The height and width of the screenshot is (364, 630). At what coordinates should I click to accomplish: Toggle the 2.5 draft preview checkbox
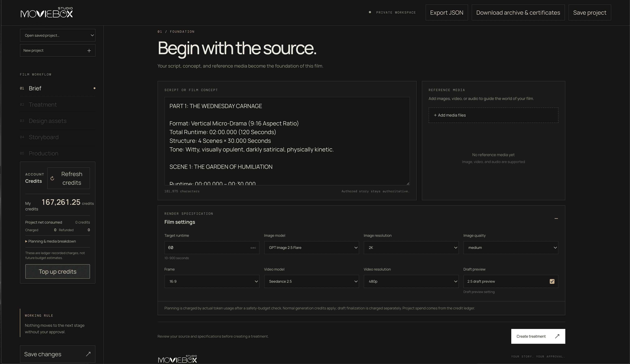click(x=552, y=282)
